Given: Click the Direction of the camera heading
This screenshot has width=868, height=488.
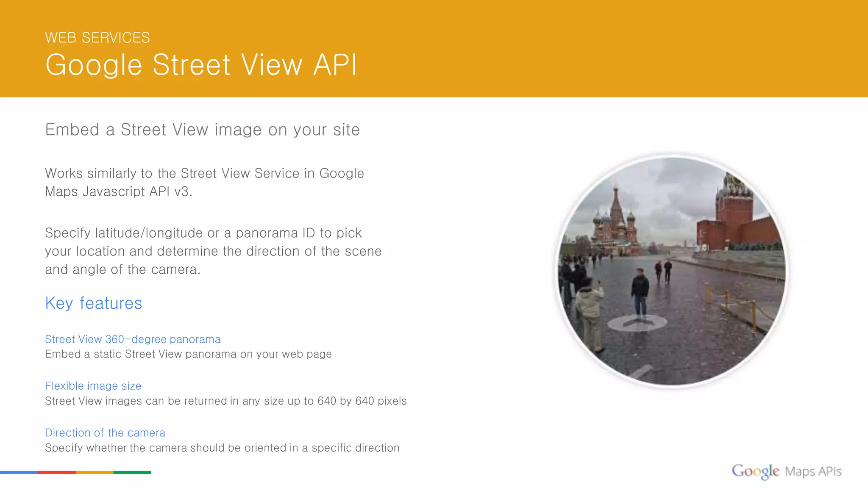Looking at the screenshot, I should 105,433.
